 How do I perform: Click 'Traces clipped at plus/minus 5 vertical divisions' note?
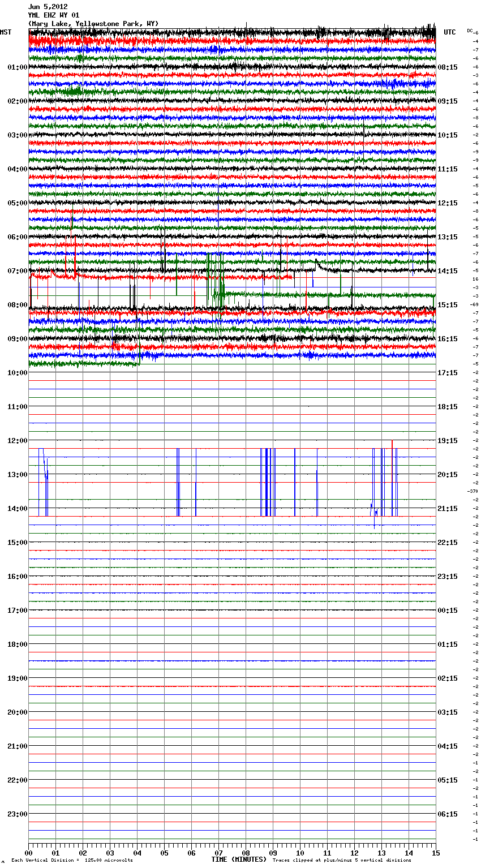tap(342, 861)
